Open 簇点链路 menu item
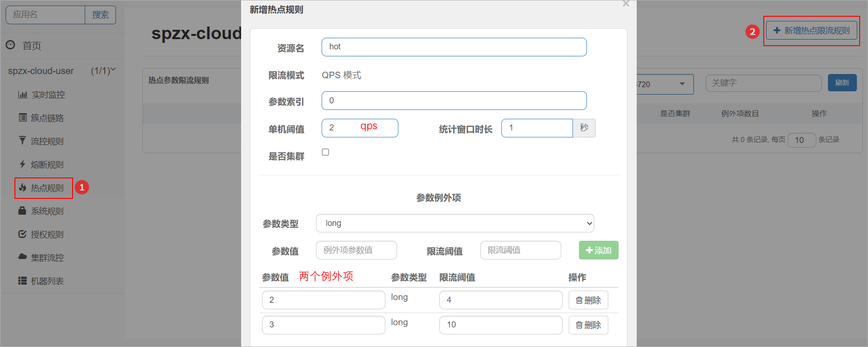 [x=47, y=118]
